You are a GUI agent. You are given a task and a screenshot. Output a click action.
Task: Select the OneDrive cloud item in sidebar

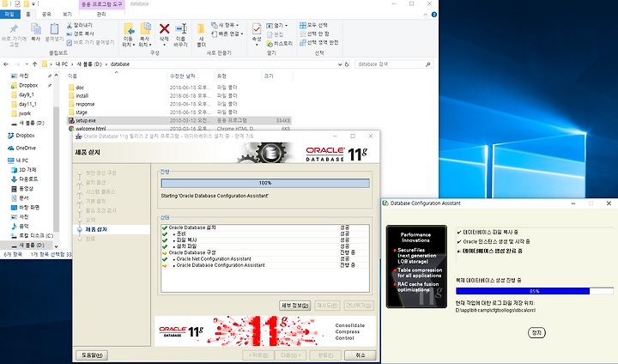(x=21, y=149)
